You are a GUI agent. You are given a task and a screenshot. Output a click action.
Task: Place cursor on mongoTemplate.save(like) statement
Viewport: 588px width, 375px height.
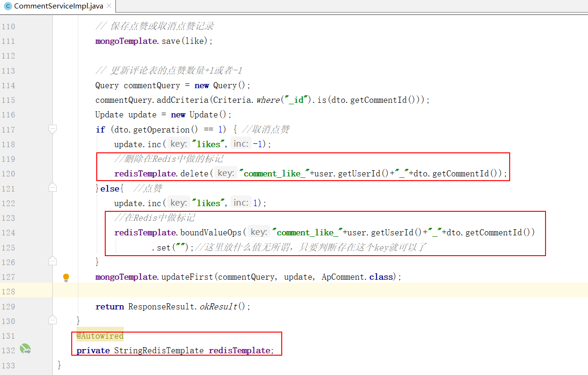154,41
